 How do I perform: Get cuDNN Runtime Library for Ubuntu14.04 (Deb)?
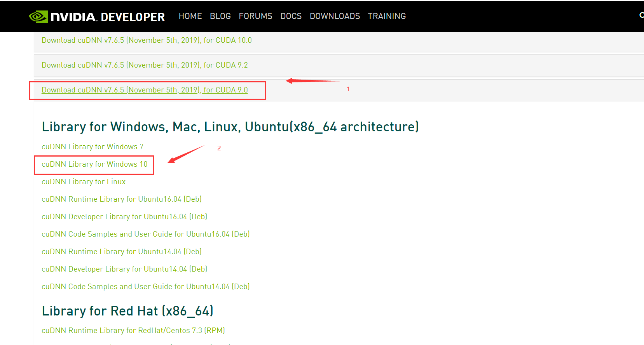point(122,252)
